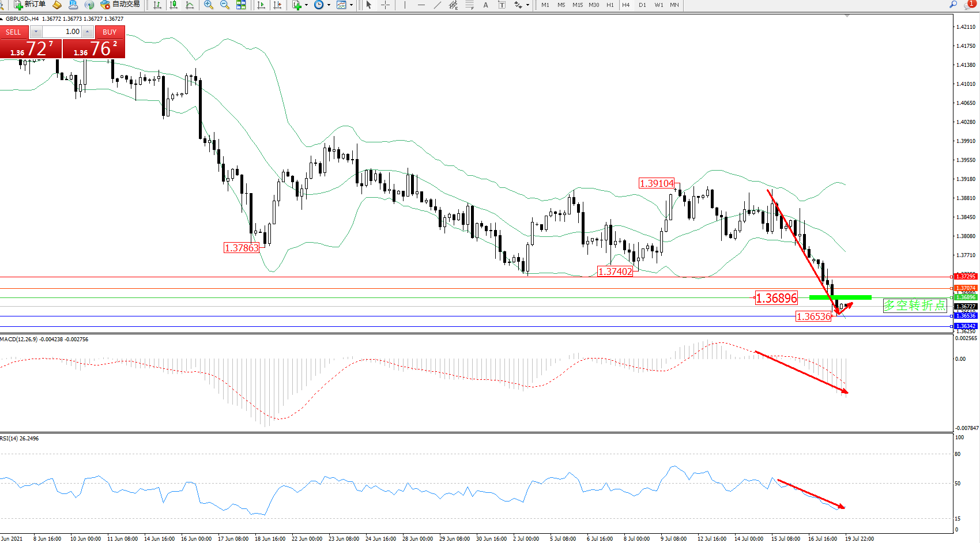The height and width of the screenshot is (543, 980).
Task: Toggle chart Auto Scroll in toolbar
Action: click(261, 5)
